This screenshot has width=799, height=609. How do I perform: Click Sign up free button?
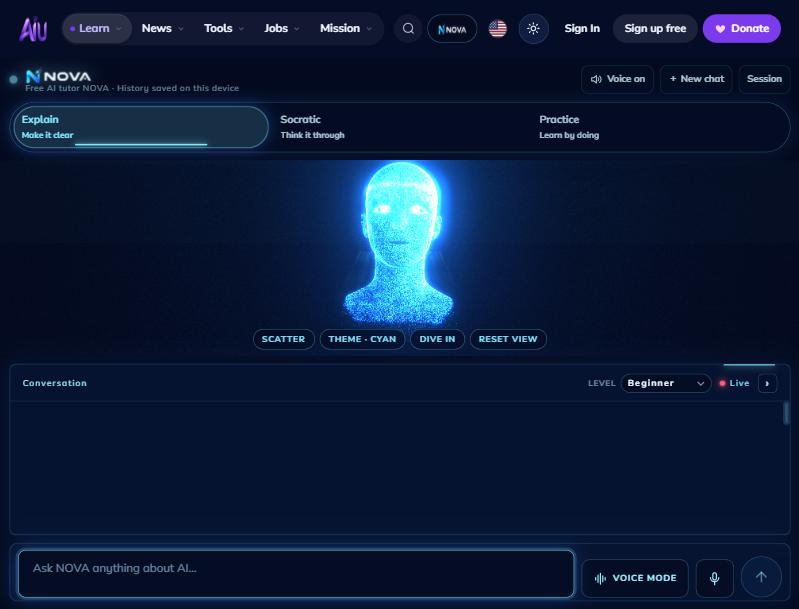point(655,29)
